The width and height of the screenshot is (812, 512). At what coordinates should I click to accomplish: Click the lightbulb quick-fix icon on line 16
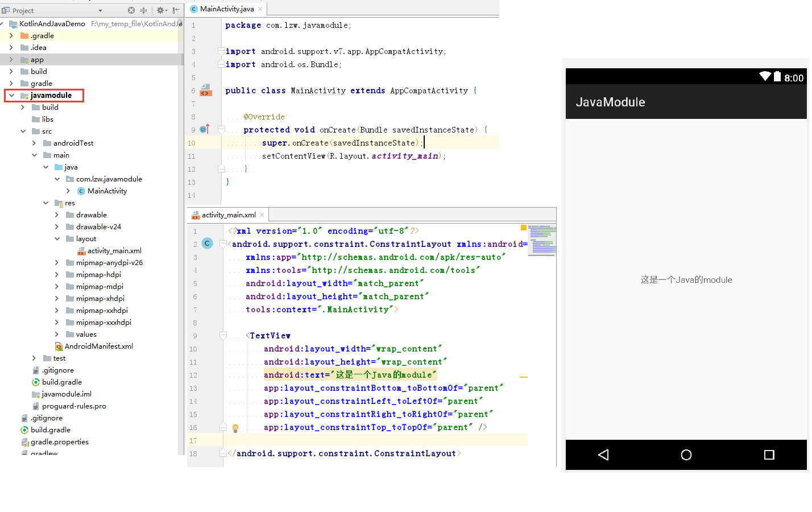(x=235, y=428)
